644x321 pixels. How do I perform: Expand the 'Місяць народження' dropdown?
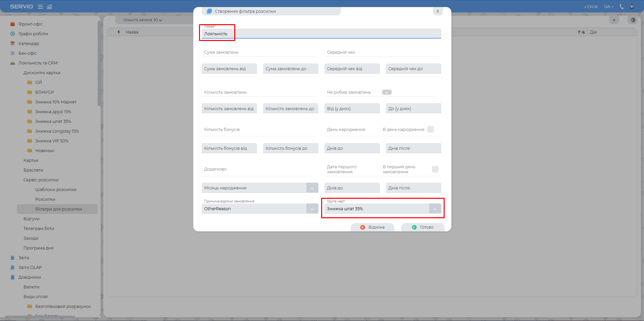click(312, 188)
